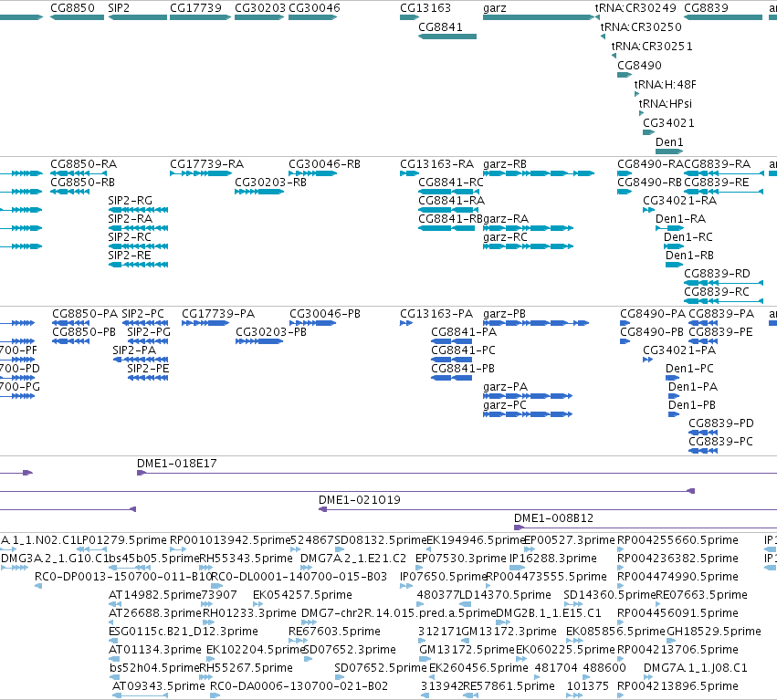Click the AT14982.5prime EST label
Screen dimensions: 777x700
[x=154, y=595]
